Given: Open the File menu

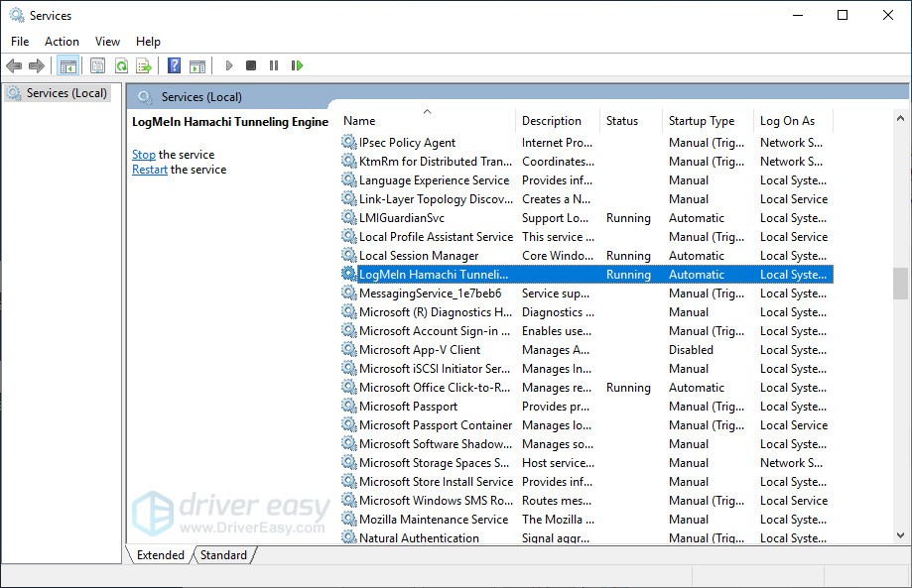Looking at the screenshot, I should point(19,41).
